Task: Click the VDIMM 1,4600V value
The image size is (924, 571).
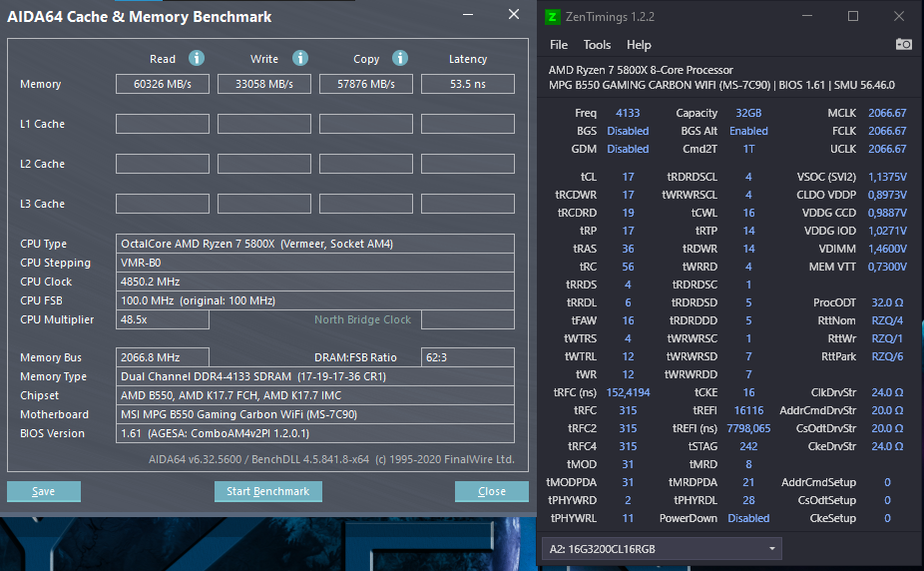Action: click(887, 249)
